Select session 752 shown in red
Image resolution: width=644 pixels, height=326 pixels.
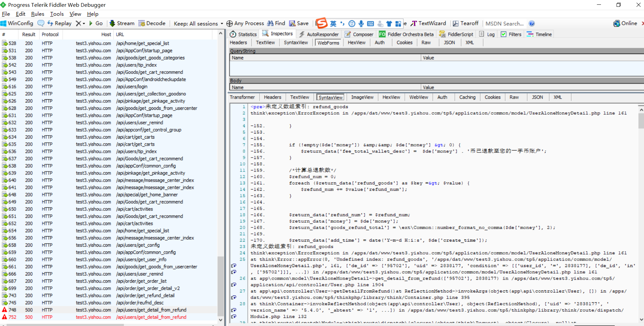108,317
